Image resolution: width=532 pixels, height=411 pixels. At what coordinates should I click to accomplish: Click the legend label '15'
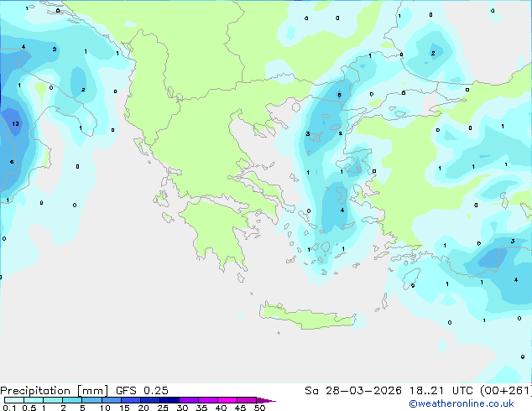(124, 408)
